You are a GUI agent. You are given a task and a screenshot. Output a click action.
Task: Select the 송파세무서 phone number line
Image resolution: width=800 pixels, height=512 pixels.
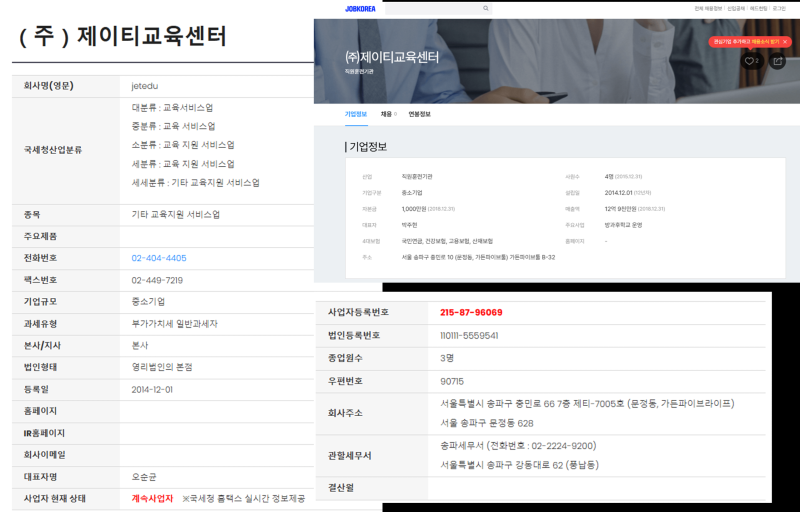518,446
